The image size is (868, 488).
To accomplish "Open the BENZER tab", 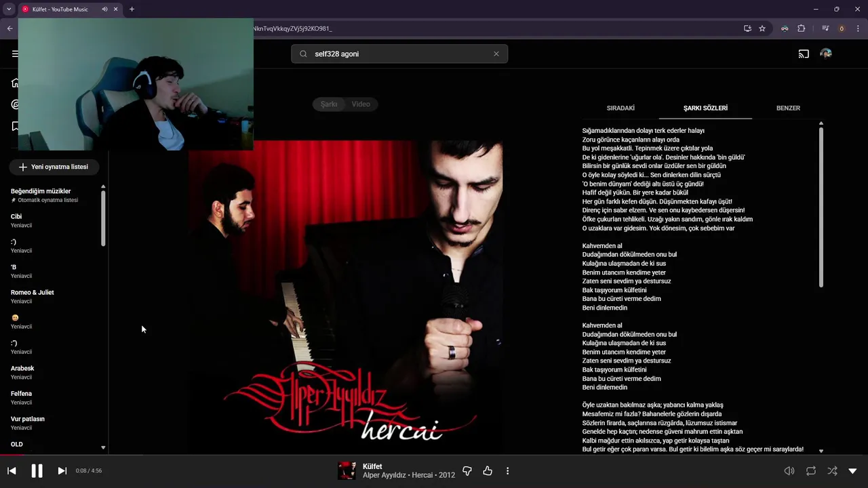I will pos(788,108).
